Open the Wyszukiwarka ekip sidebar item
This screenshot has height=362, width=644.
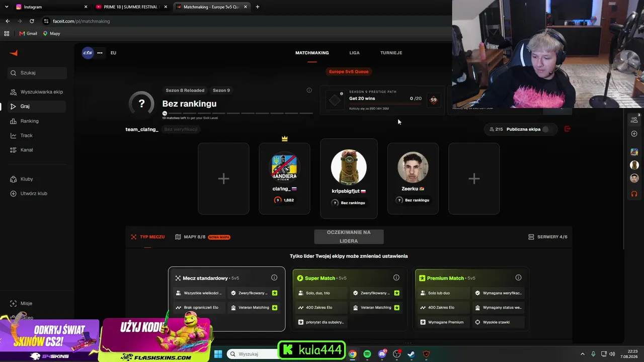click(x=37, y=92)
